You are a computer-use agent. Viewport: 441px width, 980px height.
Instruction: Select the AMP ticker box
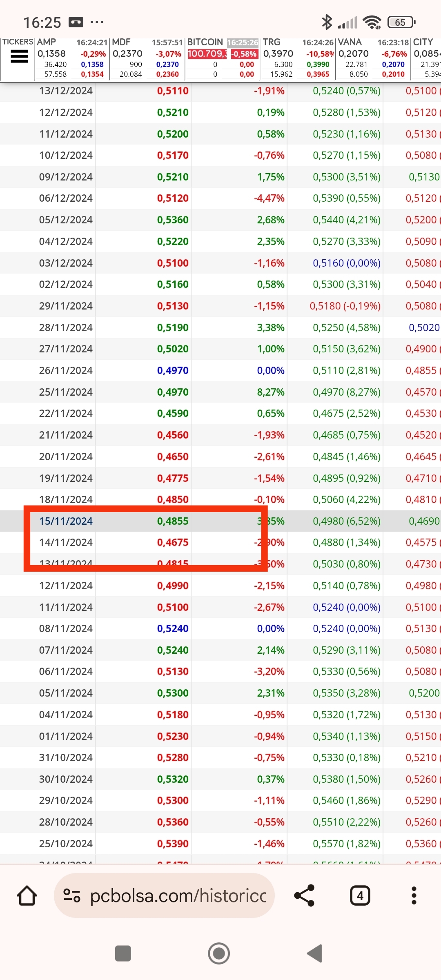point(71,58)
